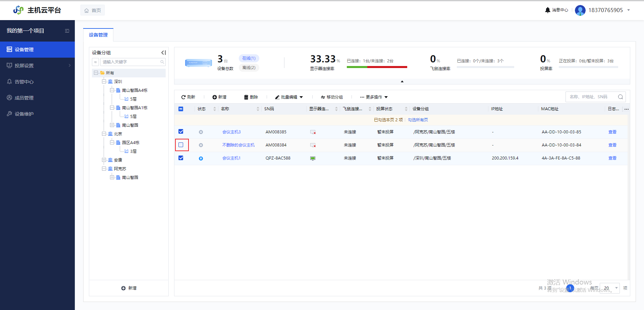Click the table column settings ellipsis icon
644x310 pixels.
tap(626, 109)
